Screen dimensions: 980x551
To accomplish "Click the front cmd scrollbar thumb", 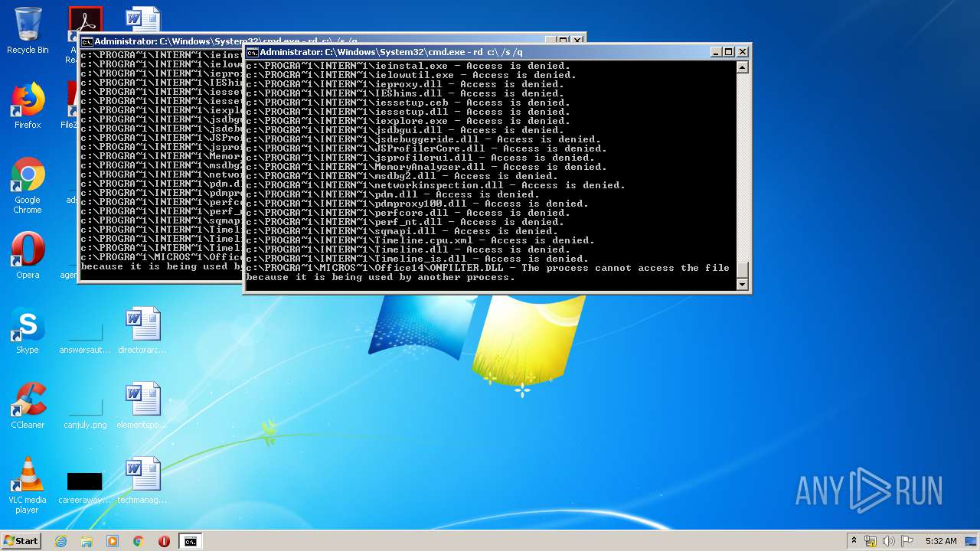I will 742,270.
